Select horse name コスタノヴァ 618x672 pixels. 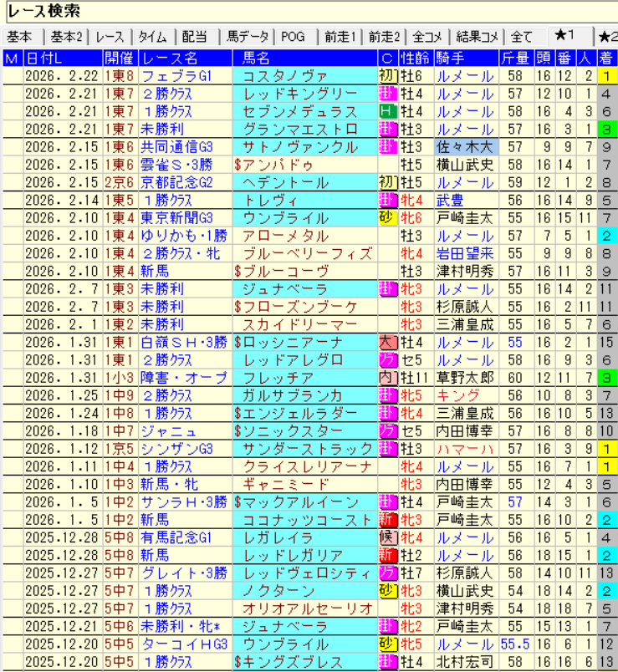tap(285, 76)
